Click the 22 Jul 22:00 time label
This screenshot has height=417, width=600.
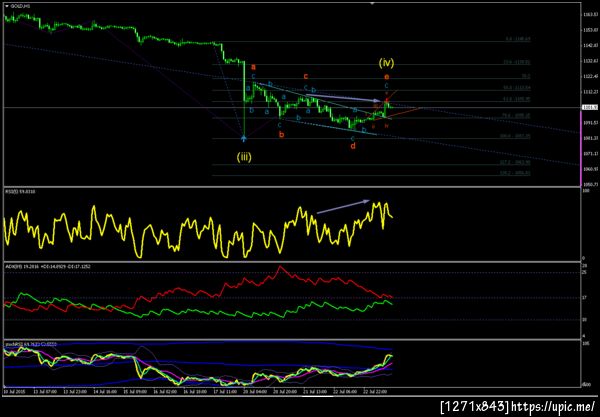pyautogui.click(x=374, y=392)
